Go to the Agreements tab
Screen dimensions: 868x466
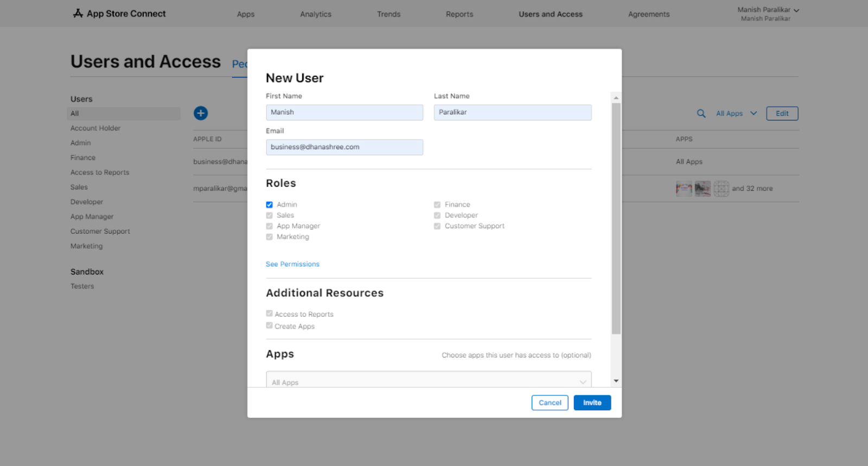click(x=649, y=14)
